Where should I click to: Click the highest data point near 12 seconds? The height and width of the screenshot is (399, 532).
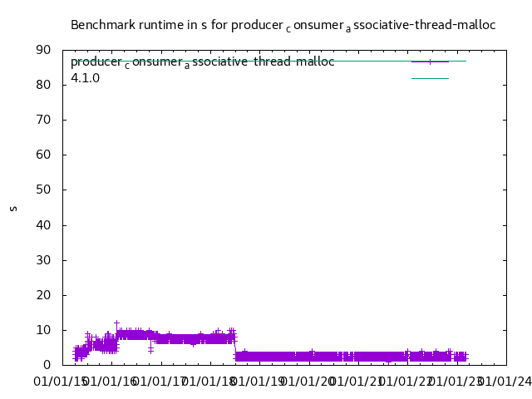coord(116,323)
